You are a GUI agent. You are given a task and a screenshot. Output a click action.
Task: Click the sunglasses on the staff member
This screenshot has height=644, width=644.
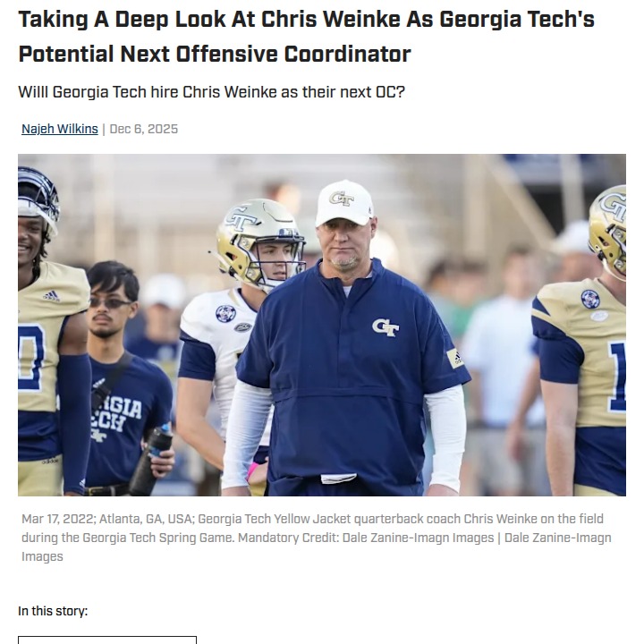pos(110,303)
